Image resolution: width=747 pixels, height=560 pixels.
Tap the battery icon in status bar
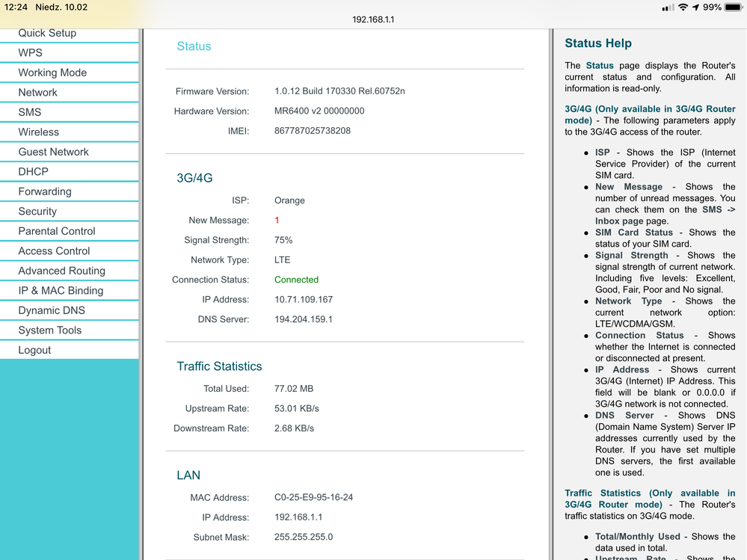pyautogui.click(x=734, y=7)
